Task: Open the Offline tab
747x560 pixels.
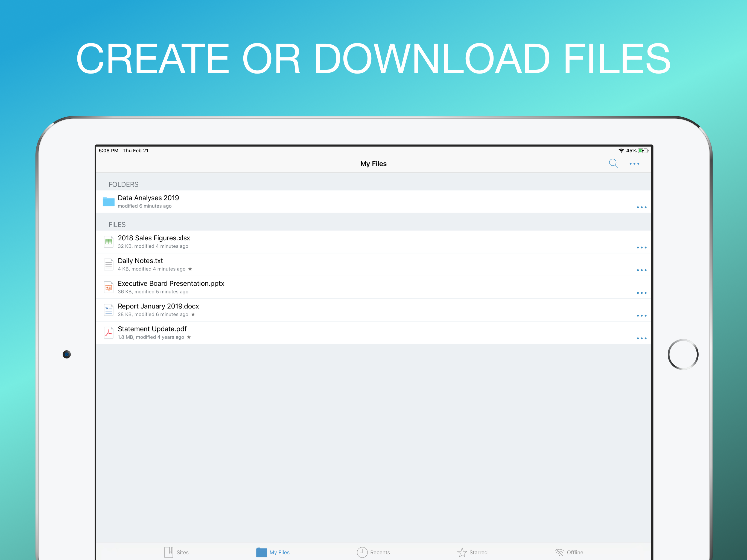Action: [569, 552]
